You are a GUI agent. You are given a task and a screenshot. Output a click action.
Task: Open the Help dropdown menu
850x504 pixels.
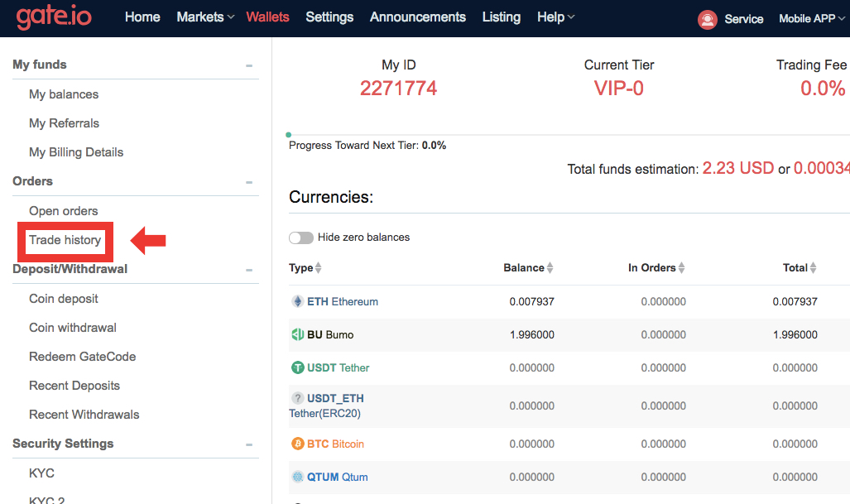pyautogui.click(x=555, y=17)
